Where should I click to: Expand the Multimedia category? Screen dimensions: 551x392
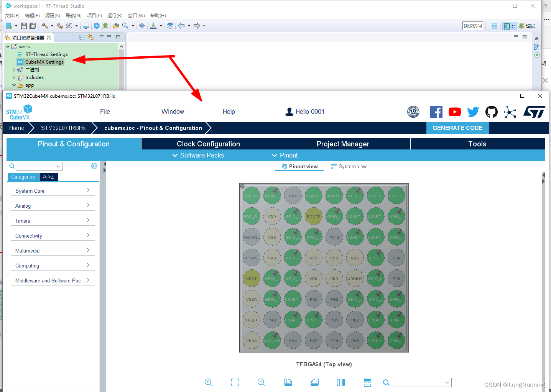coord(53,251)
